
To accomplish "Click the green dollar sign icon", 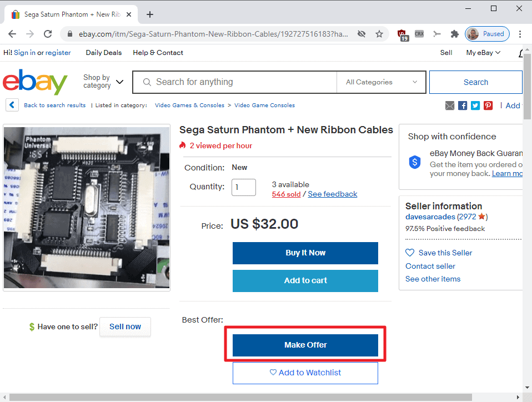I will tap(32, 326).
